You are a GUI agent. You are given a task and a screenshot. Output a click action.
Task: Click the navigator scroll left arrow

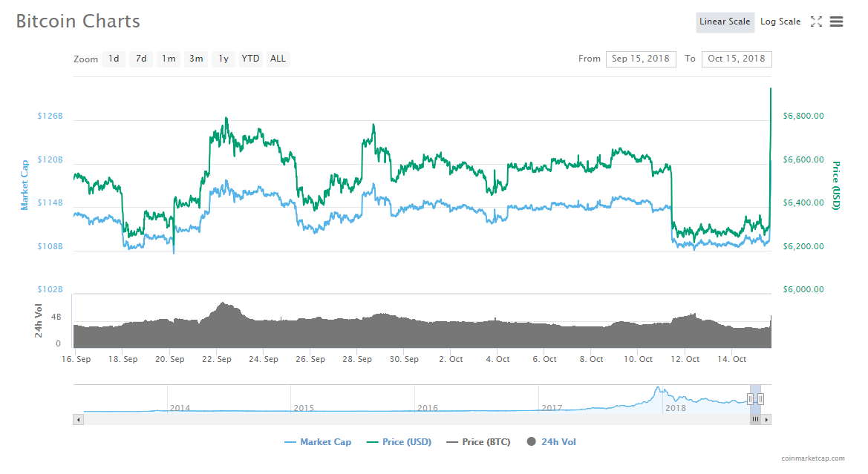[x=79, y=420]
